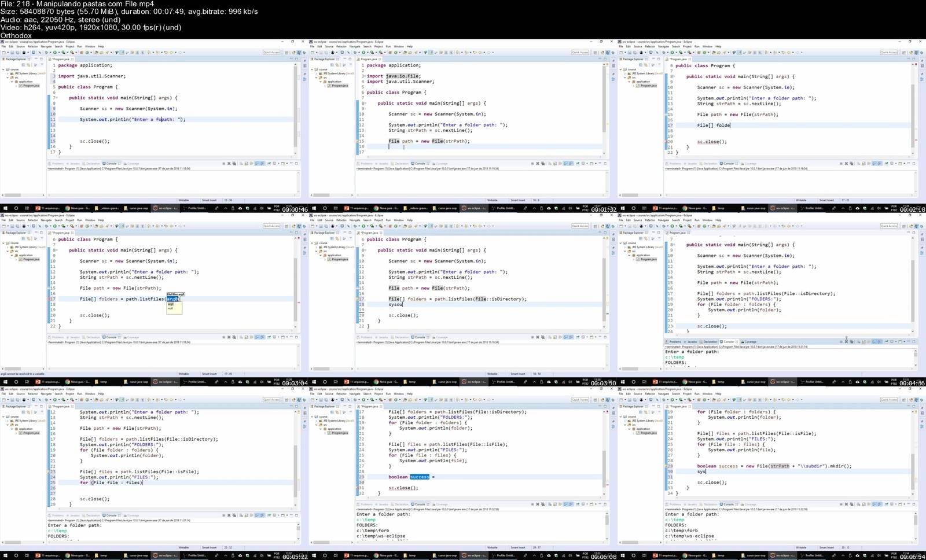Toggle console Scroll Lock in the 00:00:46 frame
This screenshot has height=560, width=926.
246,164
